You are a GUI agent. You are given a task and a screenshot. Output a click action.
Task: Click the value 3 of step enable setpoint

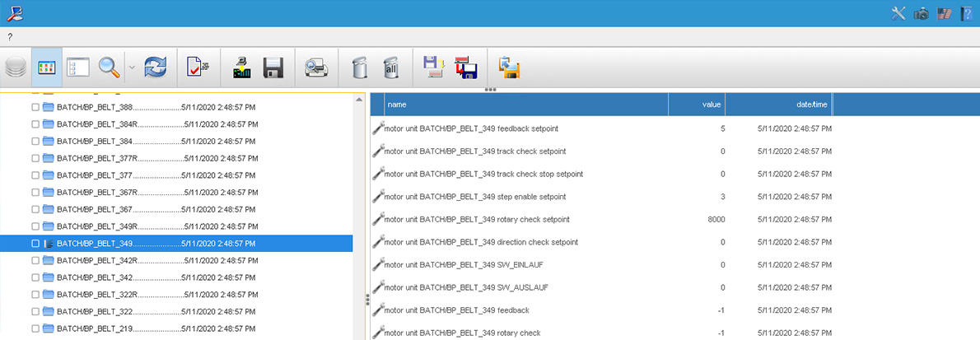point(722,197)
